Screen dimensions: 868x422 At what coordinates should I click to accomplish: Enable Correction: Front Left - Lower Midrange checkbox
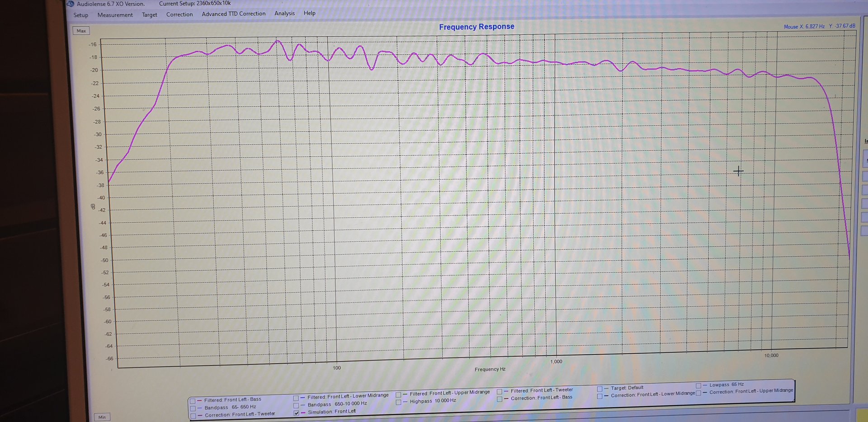click(x=599, y=396)
